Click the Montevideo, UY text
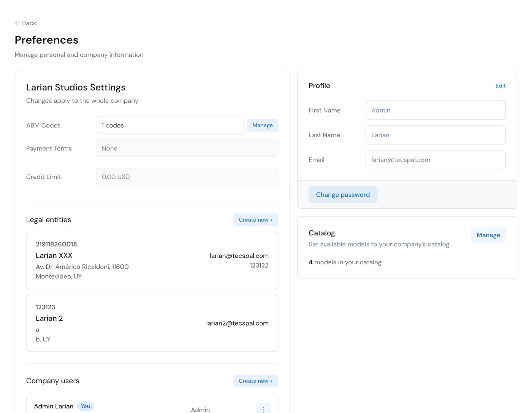 pos(59,276)
